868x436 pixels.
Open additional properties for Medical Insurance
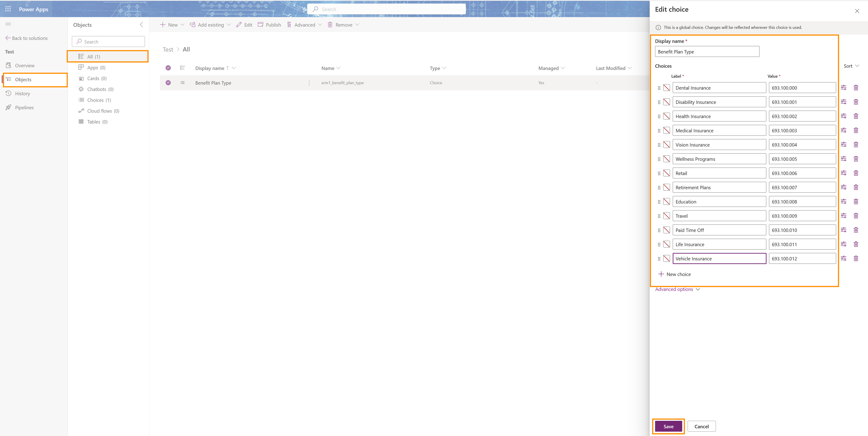tap(843, 130)
